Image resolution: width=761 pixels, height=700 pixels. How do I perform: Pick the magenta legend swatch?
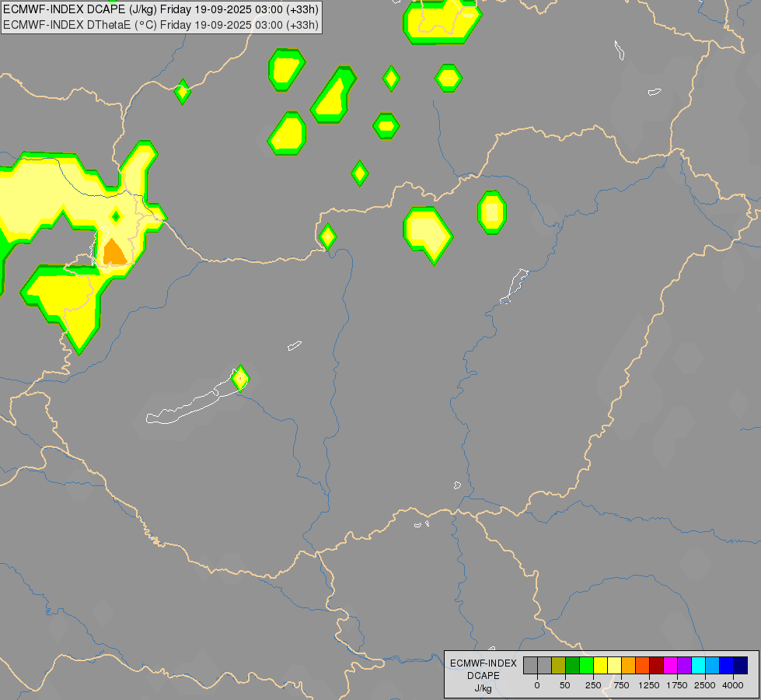click(671, 665)
